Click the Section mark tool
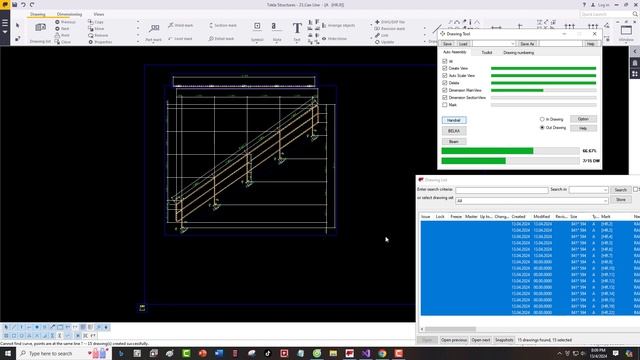 [222, 25]
